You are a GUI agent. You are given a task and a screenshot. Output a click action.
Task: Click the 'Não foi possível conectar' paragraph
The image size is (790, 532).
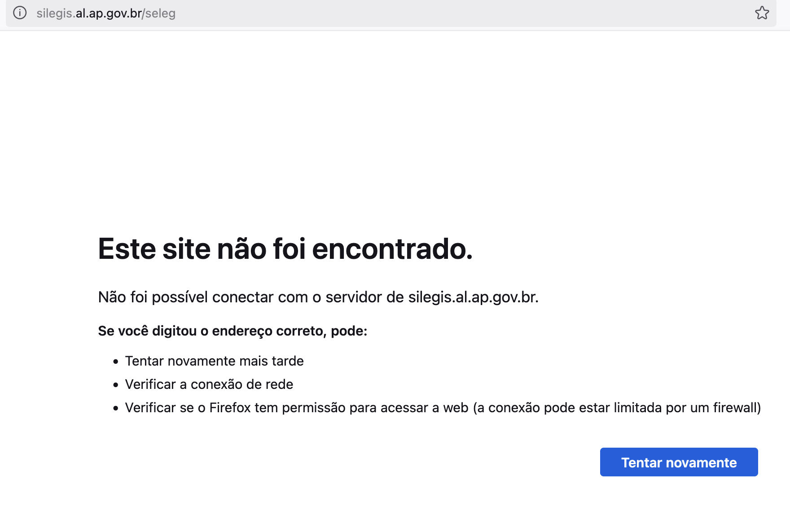click(318, 297)
